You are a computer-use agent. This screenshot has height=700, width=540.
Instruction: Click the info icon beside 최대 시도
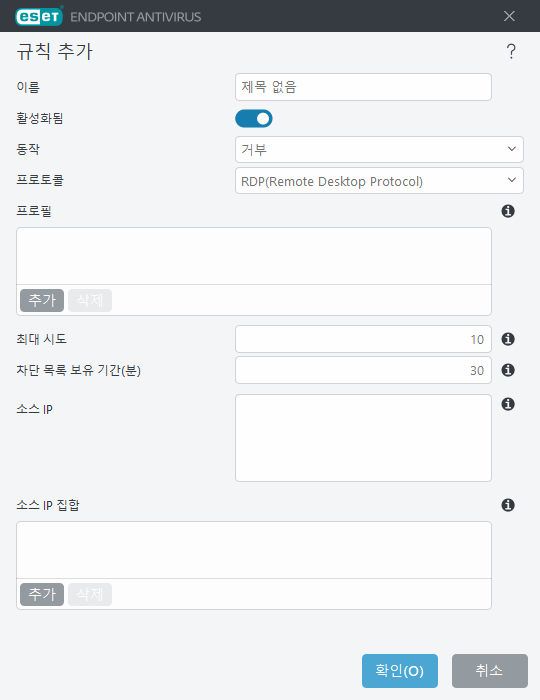pos(508,339)
